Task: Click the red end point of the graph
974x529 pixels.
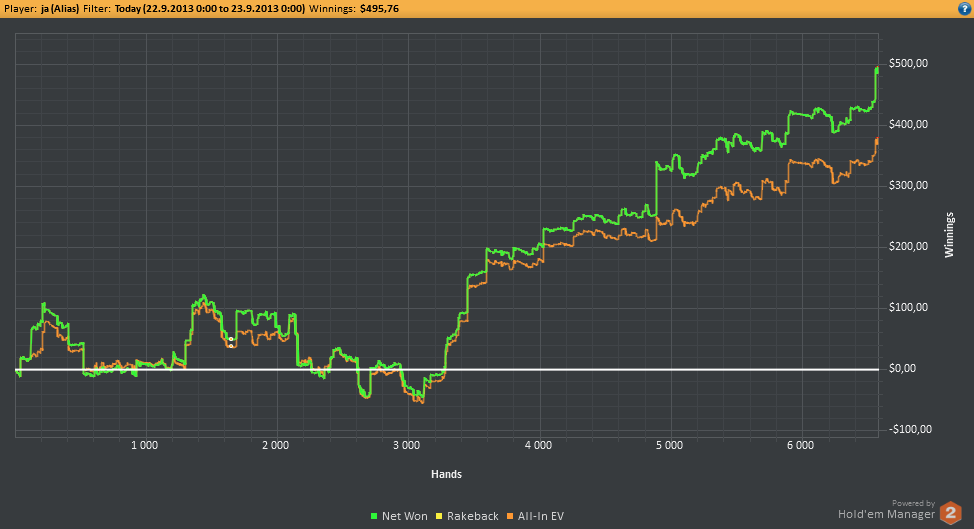Action: point(877,68)
